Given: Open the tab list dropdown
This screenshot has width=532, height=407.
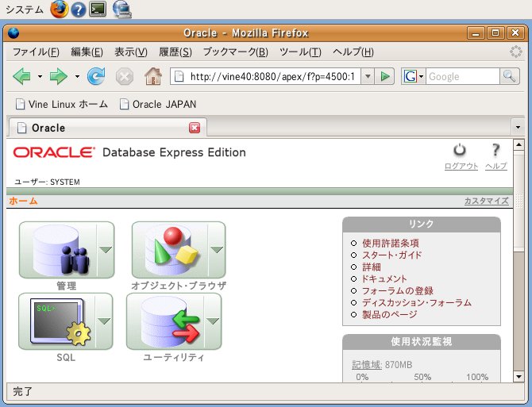Looking at the screenshot, I should pos(518,128).
